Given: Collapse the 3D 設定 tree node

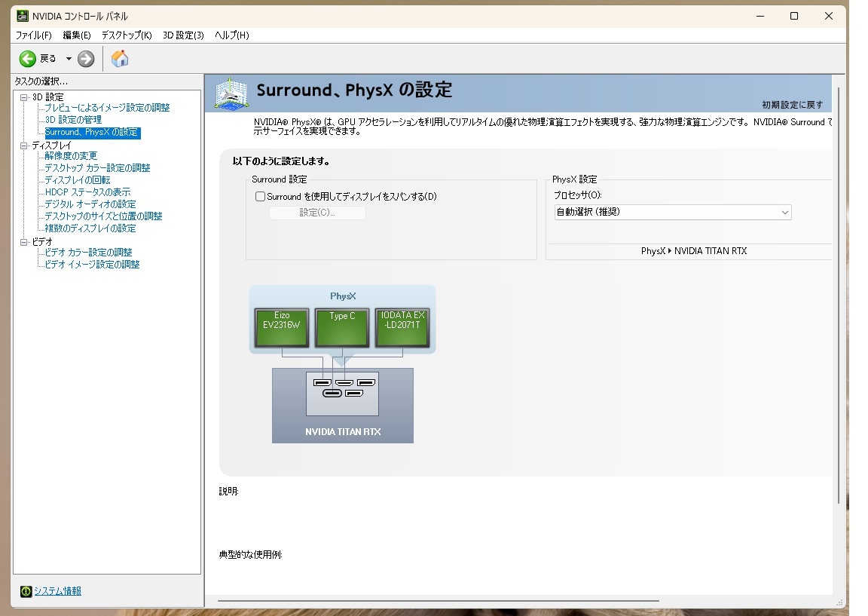Looking at the screenshot, I should [x=24, y=97].
